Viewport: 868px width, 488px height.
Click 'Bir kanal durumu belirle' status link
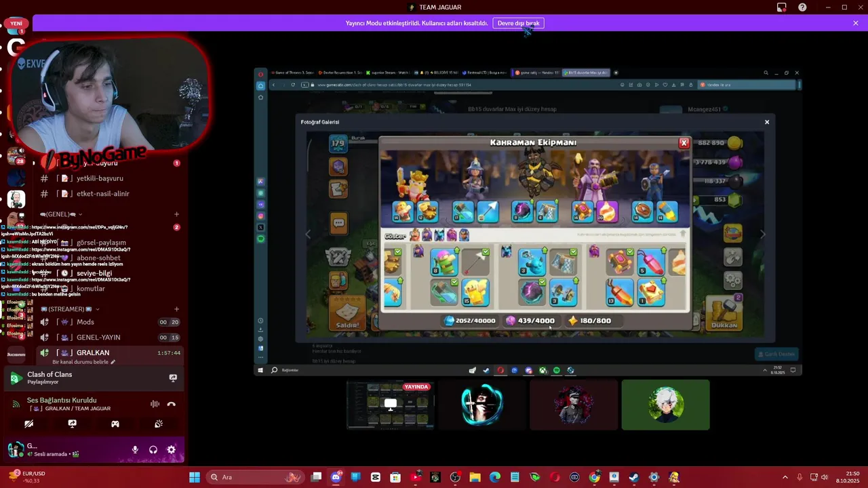click(x=84, y=362)
